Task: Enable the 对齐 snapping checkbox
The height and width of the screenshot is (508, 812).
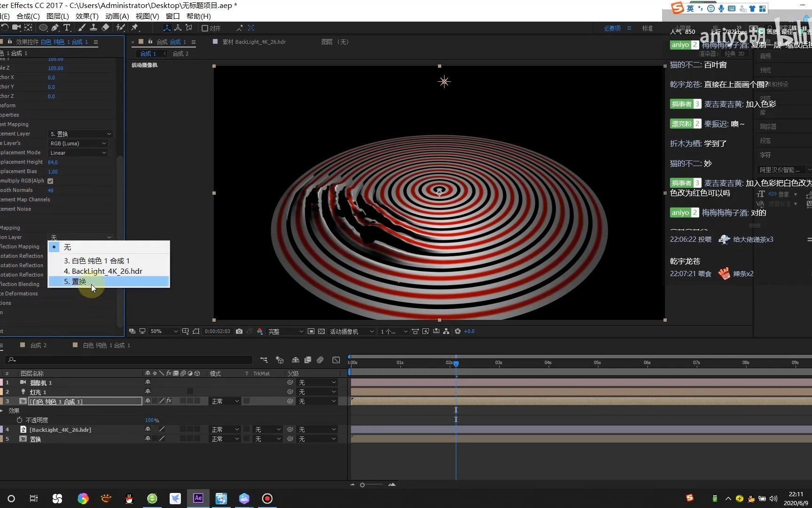Action: point(205,28)
